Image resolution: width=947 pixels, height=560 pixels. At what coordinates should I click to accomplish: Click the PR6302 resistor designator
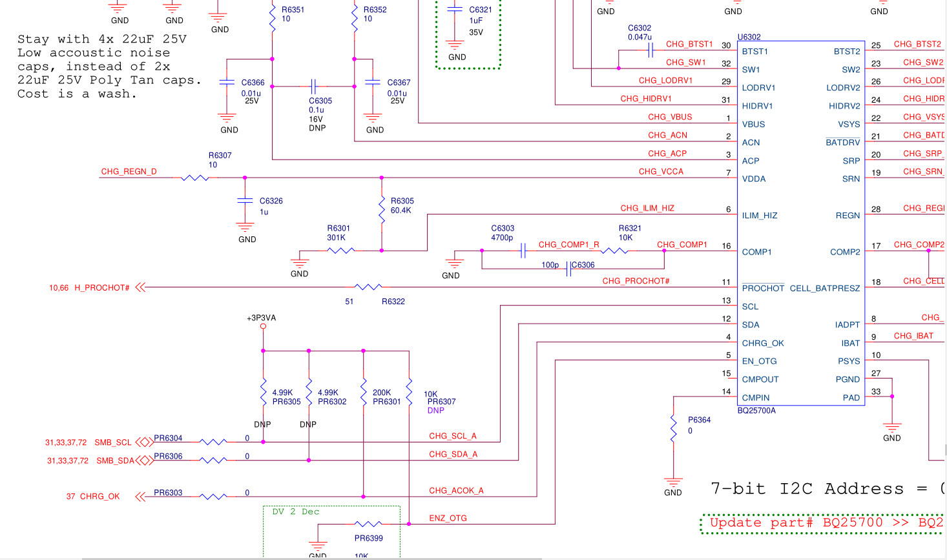coord(332,402)
